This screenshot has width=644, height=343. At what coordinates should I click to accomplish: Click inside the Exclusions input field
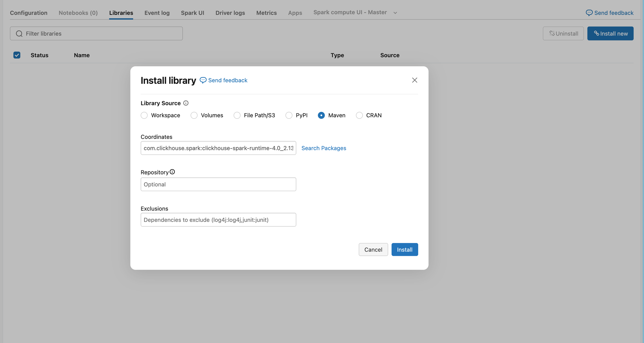click(218, 219)
